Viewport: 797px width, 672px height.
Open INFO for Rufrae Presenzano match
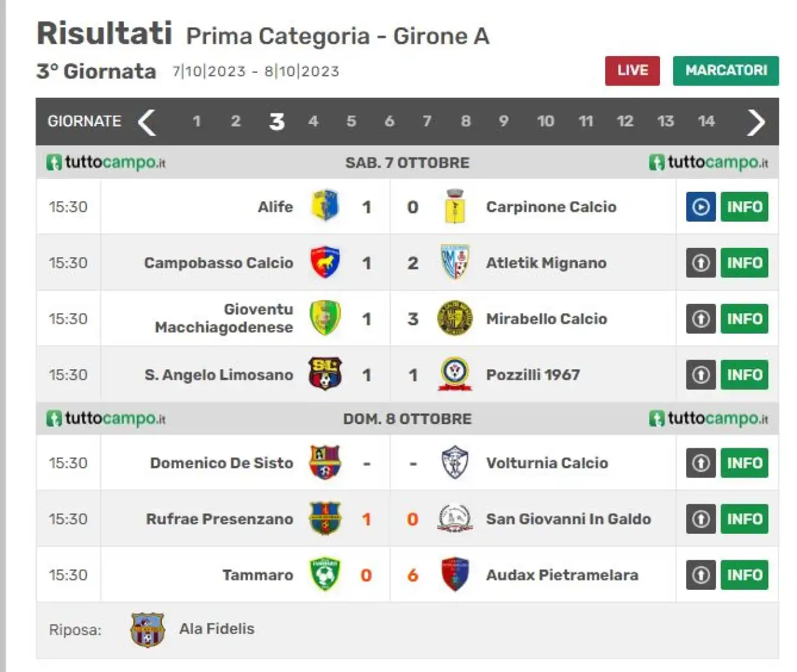[x=744, y=519]
